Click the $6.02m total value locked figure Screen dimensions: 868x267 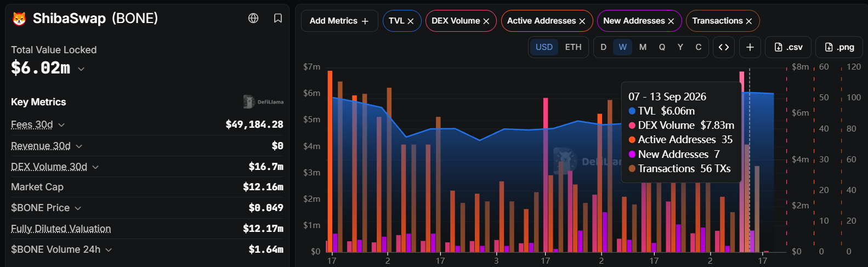pyautogui.click(x=41, y=68)
